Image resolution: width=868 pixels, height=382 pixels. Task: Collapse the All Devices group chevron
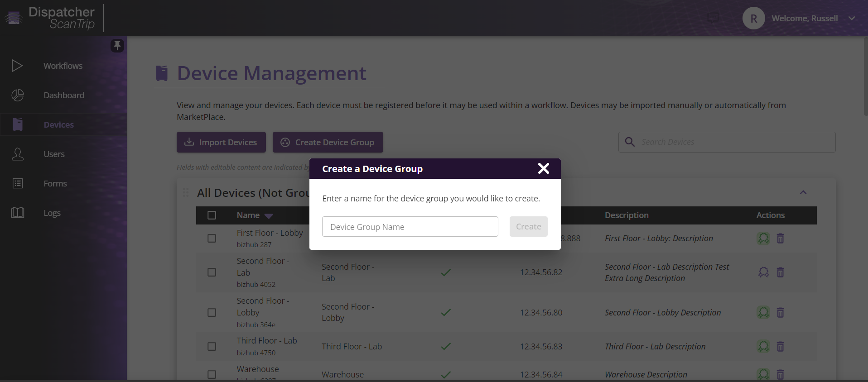(803, 192)
